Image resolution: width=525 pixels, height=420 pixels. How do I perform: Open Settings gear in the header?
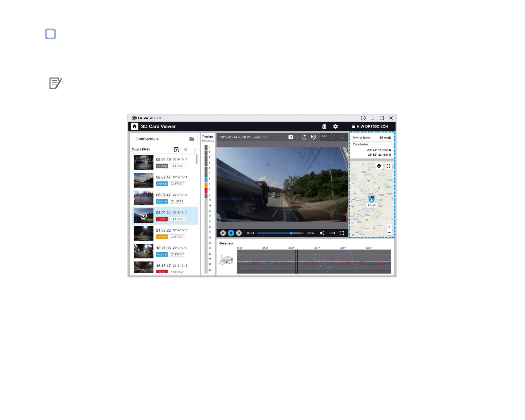pyautogui.click(x=335, y=126)
